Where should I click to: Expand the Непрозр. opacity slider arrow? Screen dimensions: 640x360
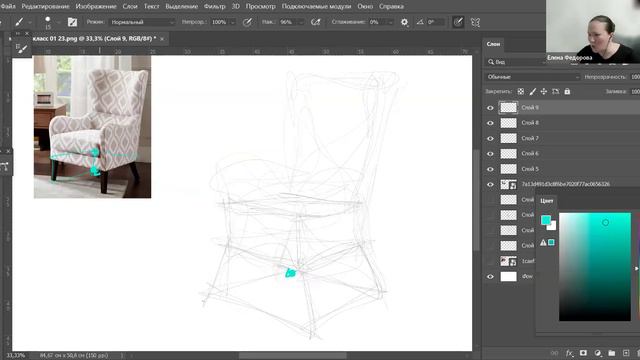click(233, 22)
